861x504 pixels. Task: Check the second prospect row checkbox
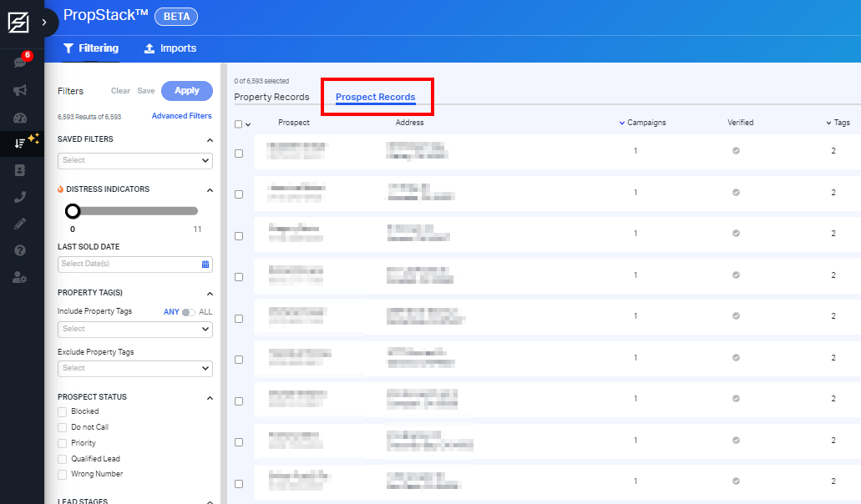click(239, 194)
